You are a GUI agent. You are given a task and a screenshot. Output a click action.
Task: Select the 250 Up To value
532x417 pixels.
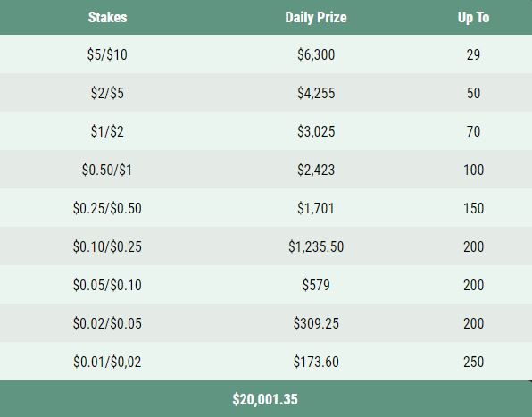[473, 362]
